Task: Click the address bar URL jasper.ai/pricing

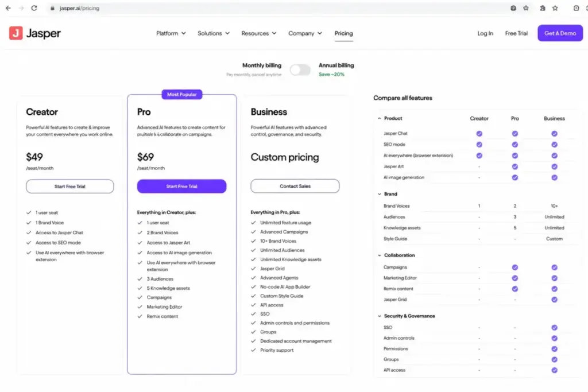Action: point(79,8)
